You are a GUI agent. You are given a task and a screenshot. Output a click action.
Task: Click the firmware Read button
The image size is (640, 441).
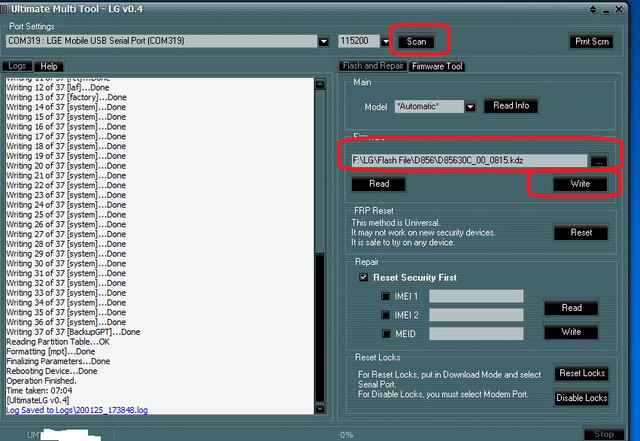[379, 184]
